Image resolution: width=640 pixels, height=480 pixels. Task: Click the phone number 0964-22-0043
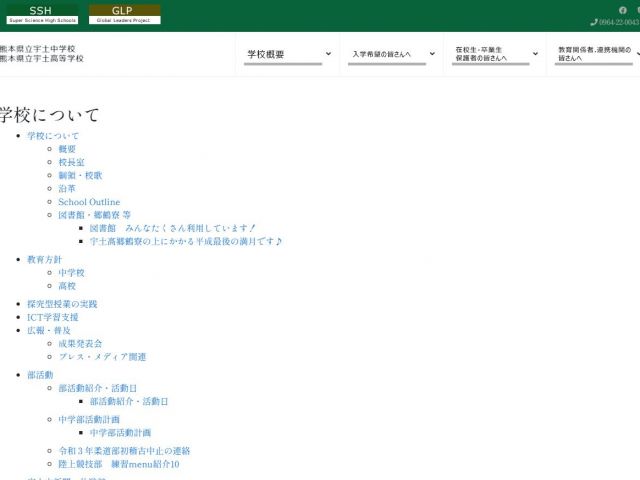tap(619, 22)
